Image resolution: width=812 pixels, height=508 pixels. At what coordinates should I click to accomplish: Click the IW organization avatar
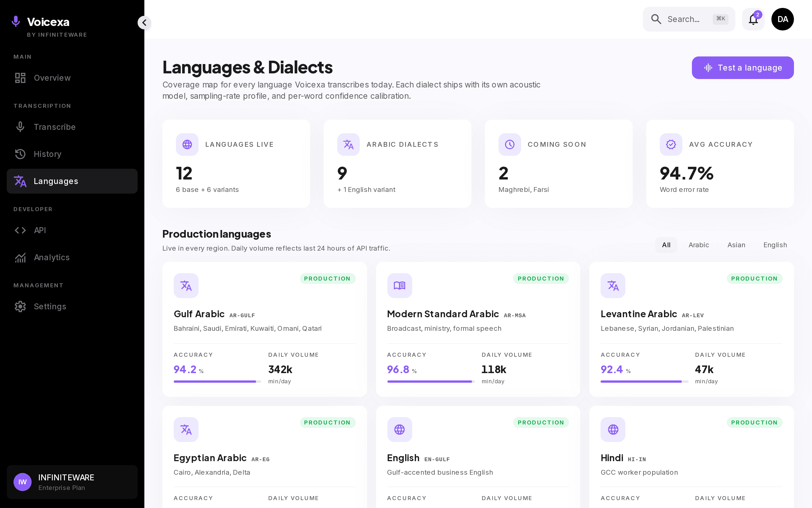click(23, 482)
